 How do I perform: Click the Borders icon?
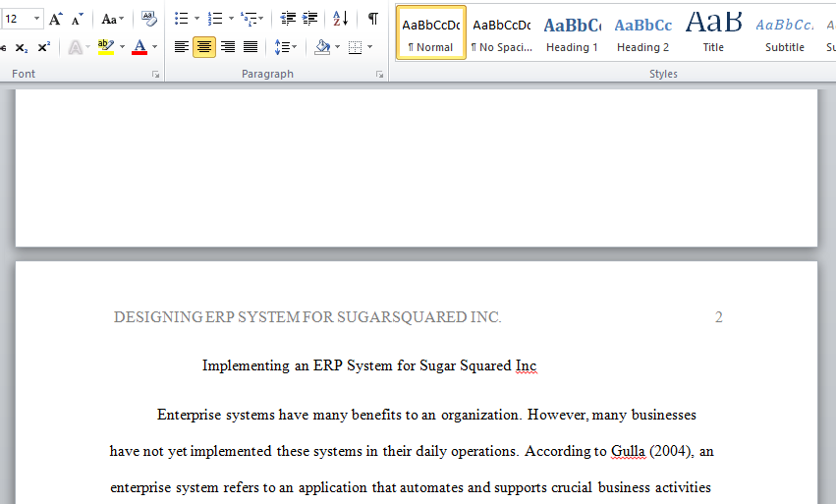(x=355, y=47)
